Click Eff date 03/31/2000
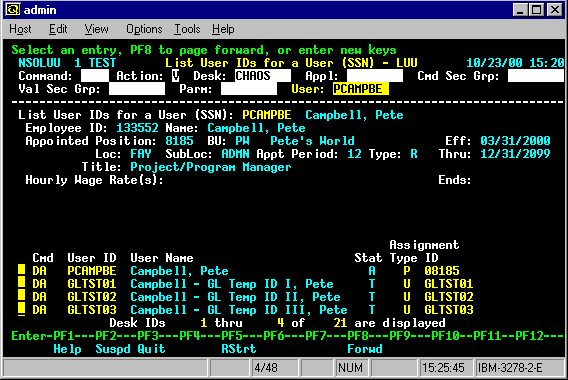The width and height of the screenshot is (568, 380). coord(515,141)
